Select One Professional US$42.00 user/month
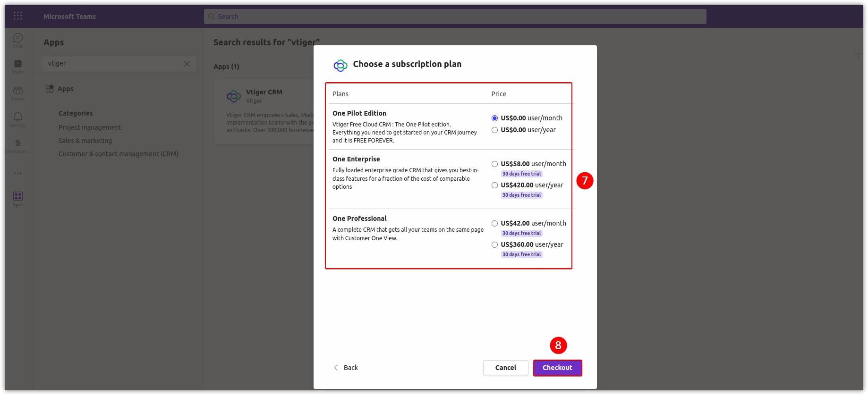 [494, 223]
